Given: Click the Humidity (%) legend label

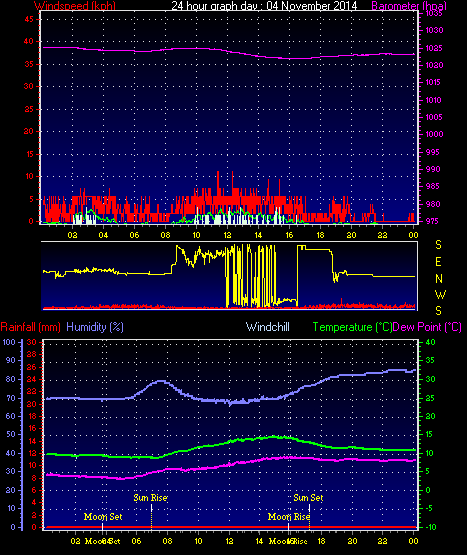Looking at the screenshot, I should (x=95, y=327).
